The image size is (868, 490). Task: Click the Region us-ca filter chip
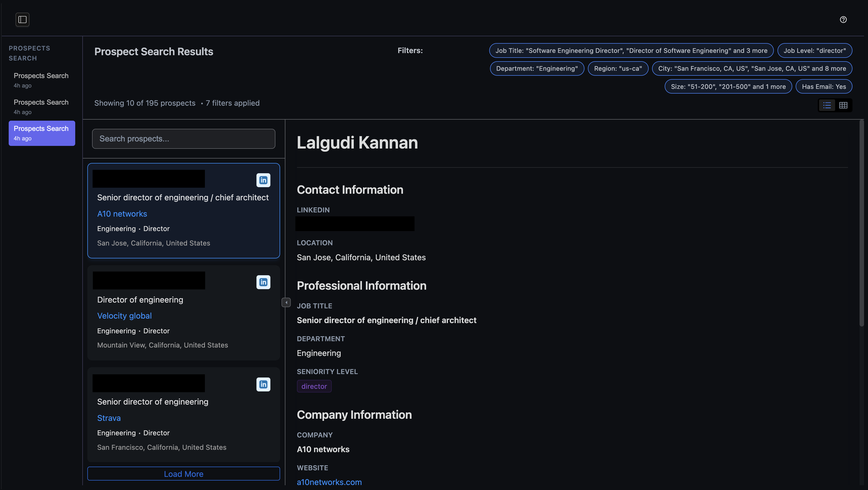click(618, 69)
